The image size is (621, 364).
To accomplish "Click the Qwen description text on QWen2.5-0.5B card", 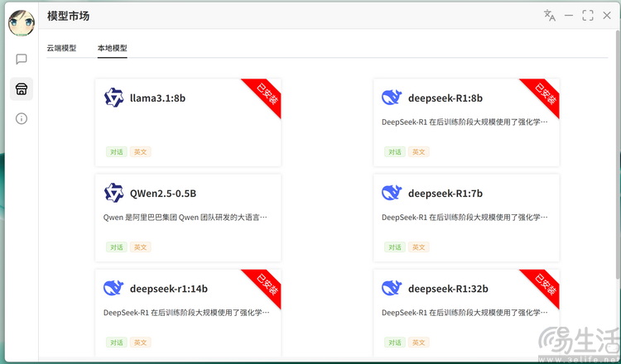I will point(185,218).
